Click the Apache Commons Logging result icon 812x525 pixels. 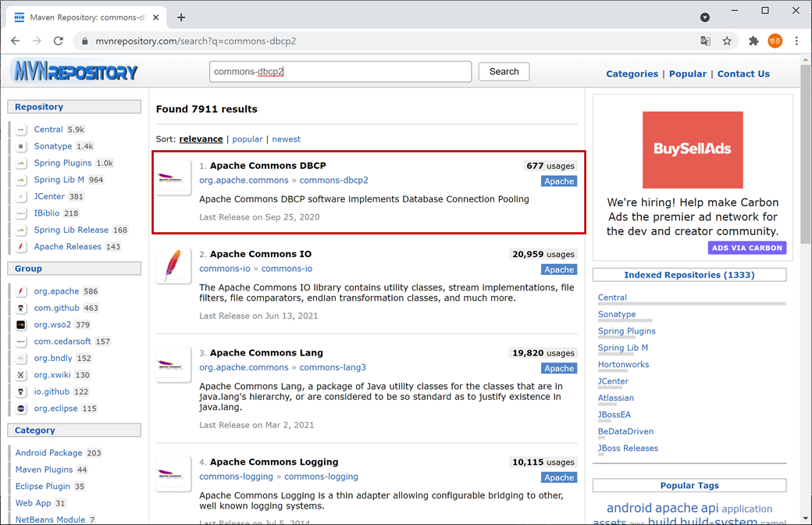coord(173,473)
